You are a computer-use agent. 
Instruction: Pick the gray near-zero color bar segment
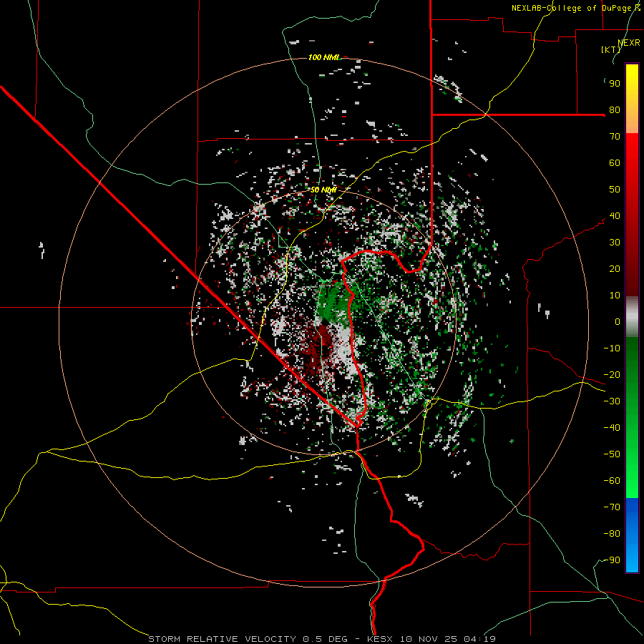pyautogui.click(x=632, y=317)
